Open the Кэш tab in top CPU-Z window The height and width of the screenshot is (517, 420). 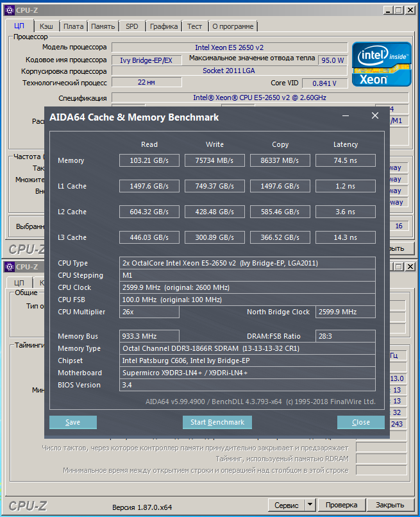tap(46, 26)
